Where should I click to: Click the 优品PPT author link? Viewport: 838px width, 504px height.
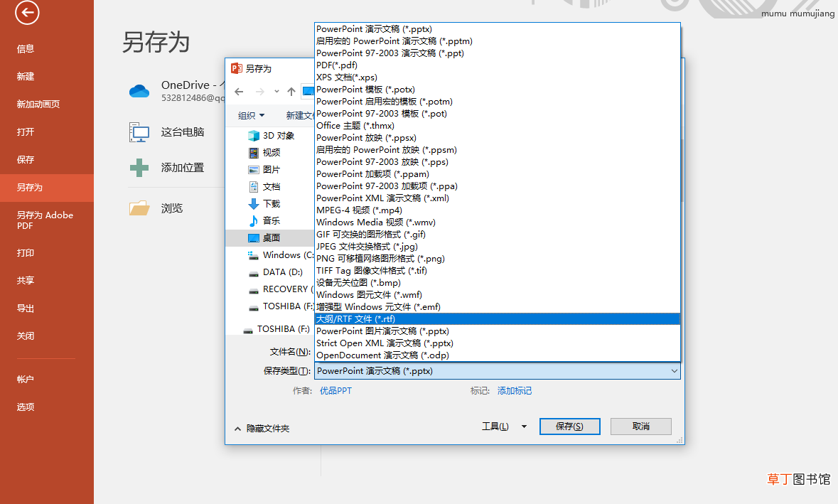[335, 391]
